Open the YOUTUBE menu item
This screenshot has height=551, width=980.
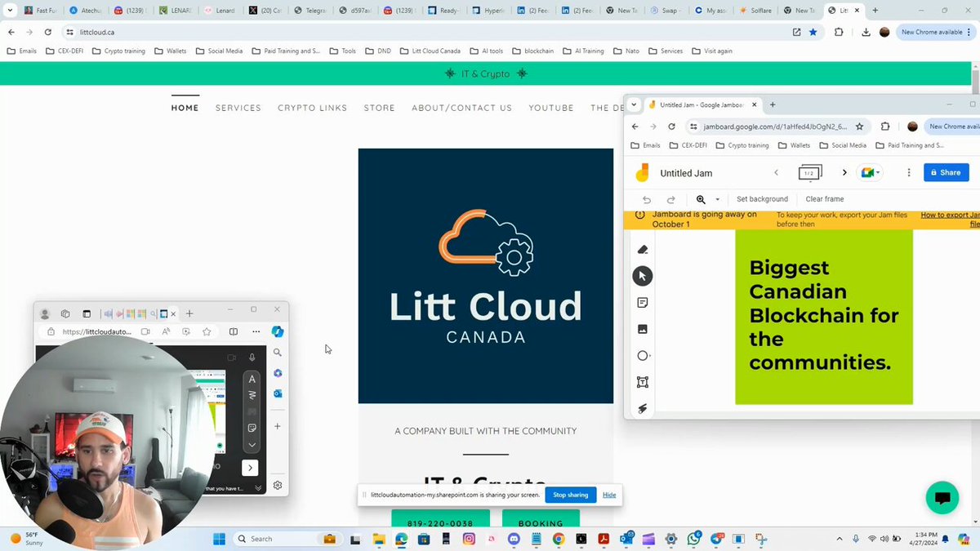click(551, 108)
